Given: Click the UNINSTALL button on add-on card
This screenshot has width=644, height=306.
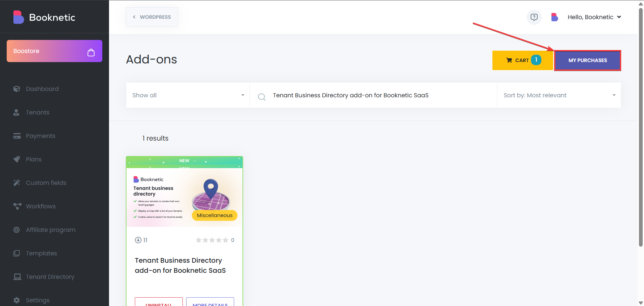Looking at the screenshot, I should click(159, 302).
